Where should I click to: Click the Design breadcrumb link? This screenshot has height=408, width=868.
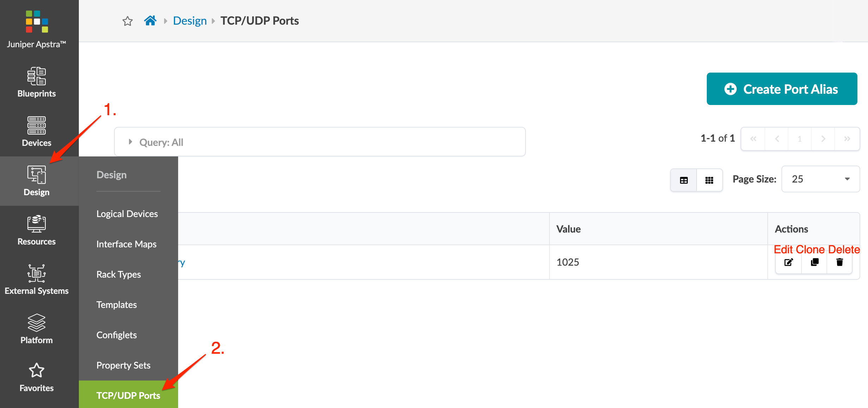click(x=190, y=21)
